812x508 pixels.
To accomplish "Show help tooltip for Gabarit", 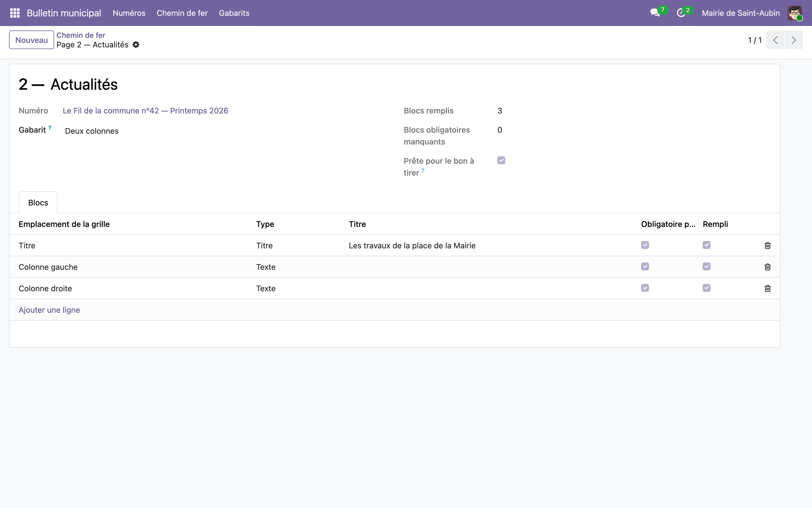I will tap(50, 128).
